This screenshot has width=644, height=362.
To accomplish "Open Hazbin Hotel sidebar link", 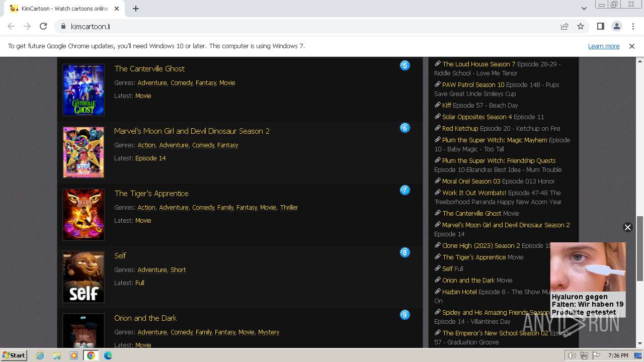I will (459, 292).
